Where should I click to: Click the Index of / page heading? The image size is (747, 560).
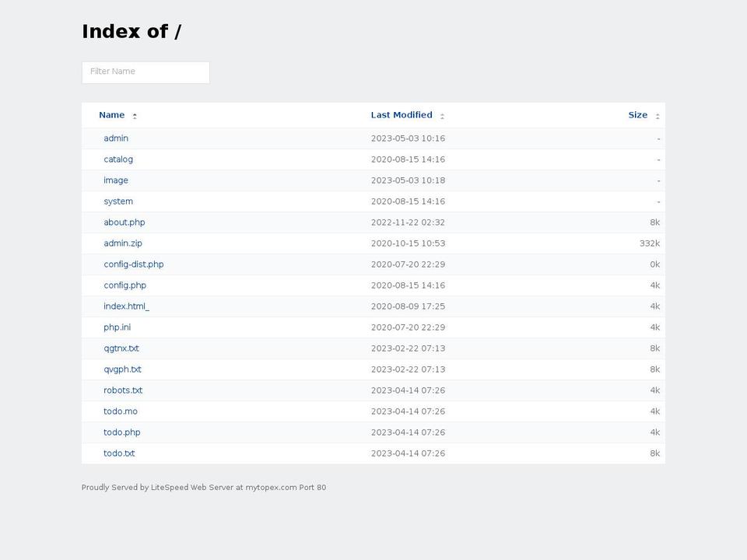132,31
